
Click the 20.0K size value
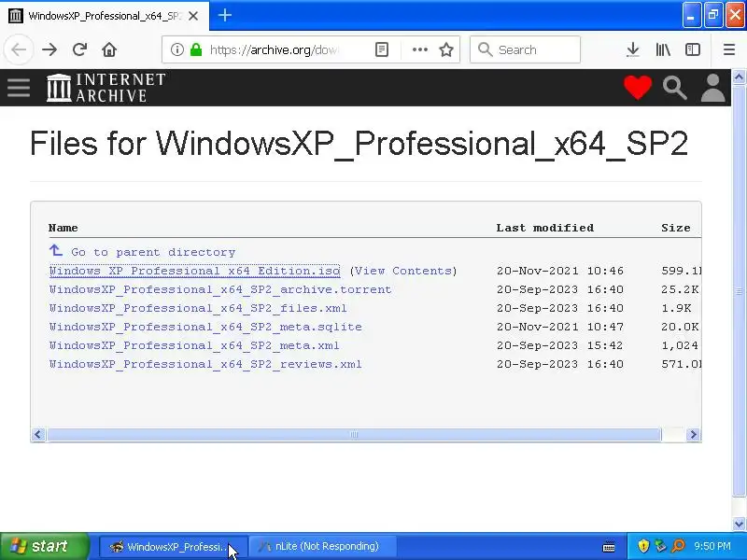pos(680,327)
